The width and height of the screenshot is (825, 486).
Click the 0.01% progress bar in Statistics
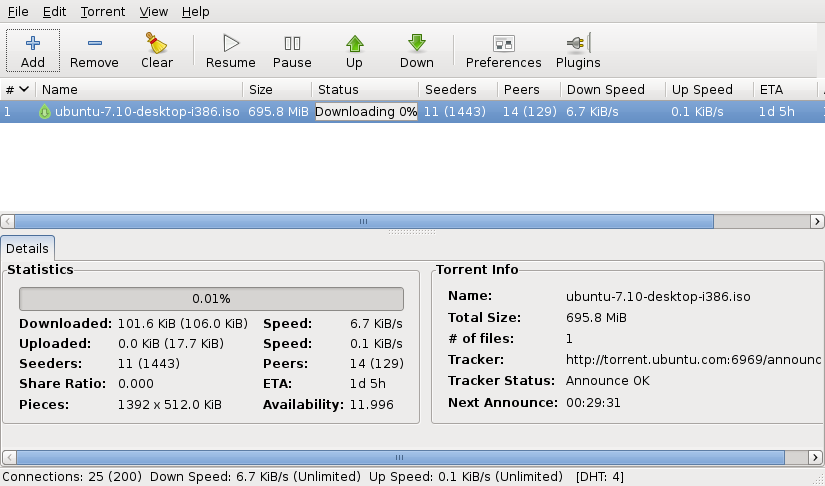click(x=211, y=299)
